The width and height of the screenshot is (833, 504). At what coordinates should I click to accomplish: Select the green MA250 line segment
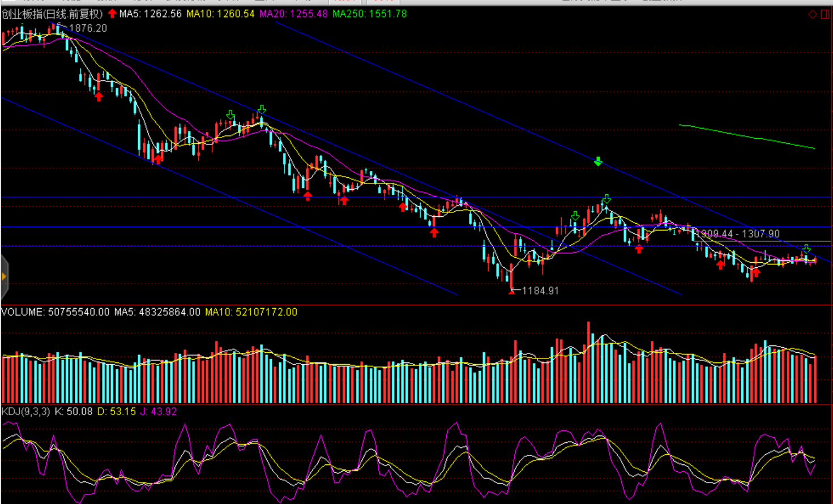pyautogui.click(x=746, y=136)
